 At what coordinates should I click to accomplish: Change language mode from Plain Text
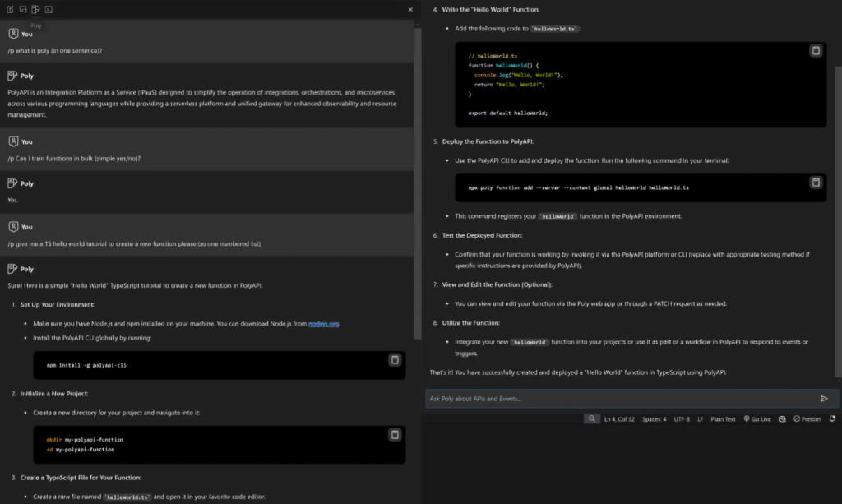click(x=723, y=418)
